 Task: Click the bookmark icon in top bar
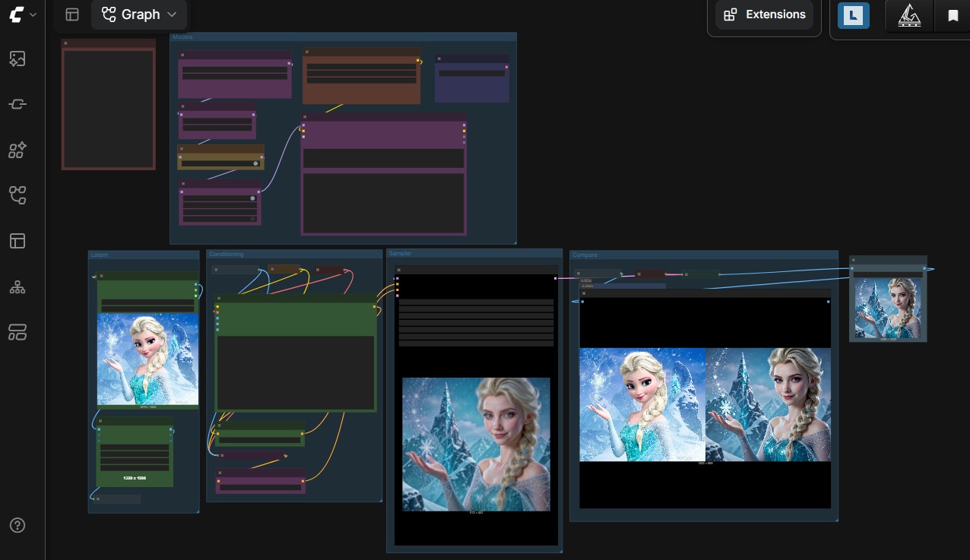point(953,15)
